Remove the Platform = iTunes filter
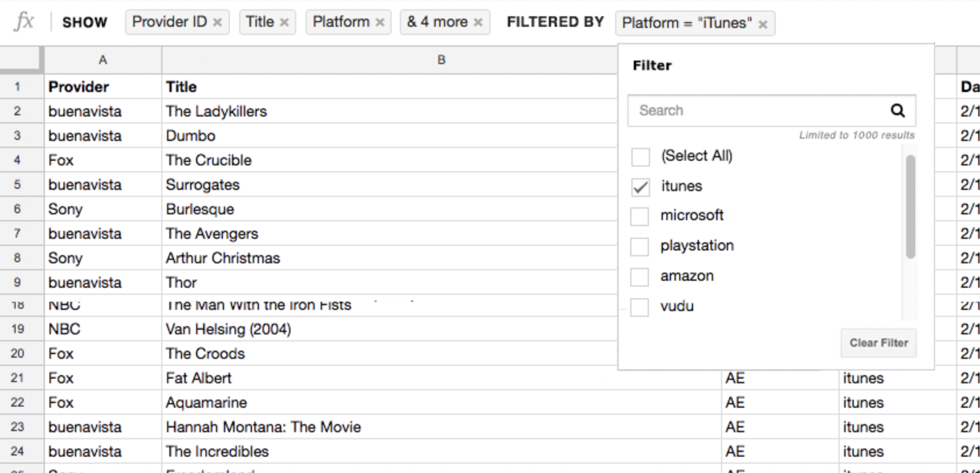This screenshot has height=473, width=980. 763,24
